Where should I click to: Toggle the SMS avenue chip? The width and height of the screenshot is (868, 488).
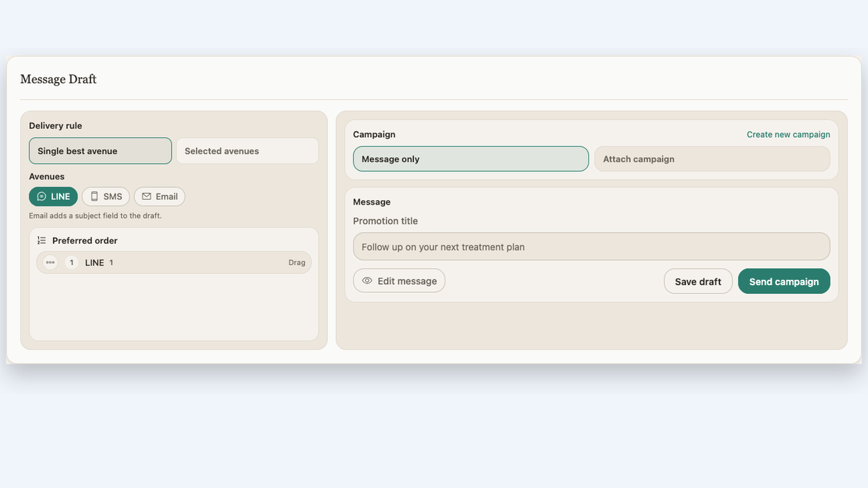[x=106, y=196]
